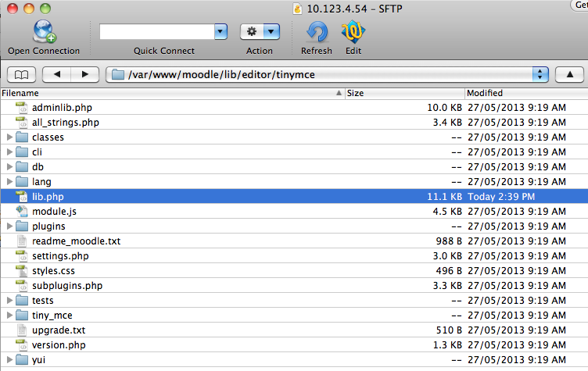
Task: Go up to parent folder arrow
Action: (569, 74)
